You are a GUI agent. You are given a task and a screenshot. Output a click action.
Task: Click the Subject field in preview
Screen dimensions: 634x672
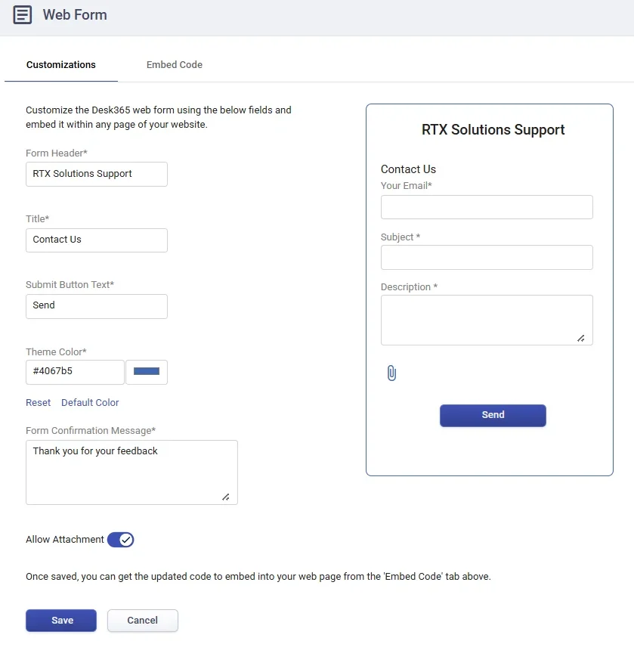click(487, 257)
